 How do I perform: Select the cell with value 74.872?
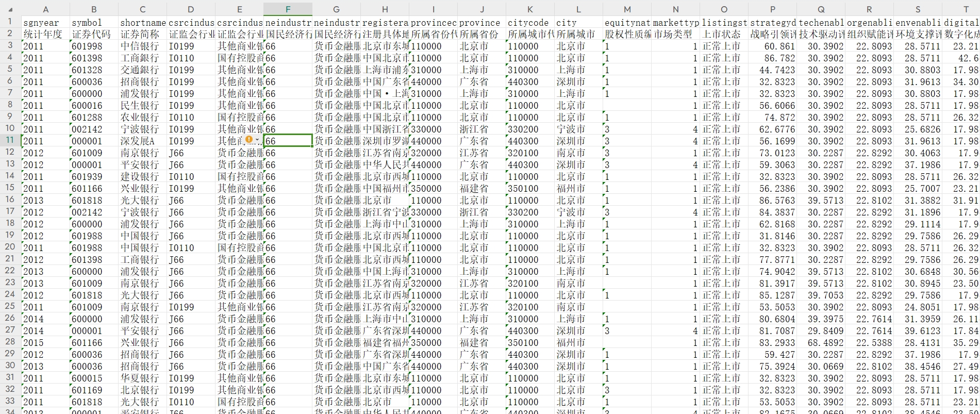pyautogui.click(x=772, y=117)
